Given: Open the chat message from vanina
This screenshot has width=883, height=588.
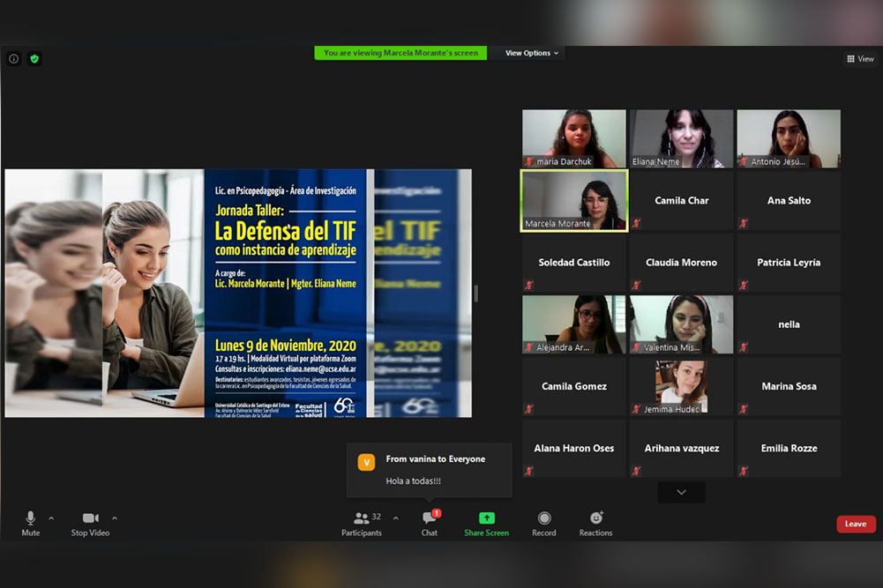Looking at the screenshot, I should pyautogui.click(x=429, y=471).
